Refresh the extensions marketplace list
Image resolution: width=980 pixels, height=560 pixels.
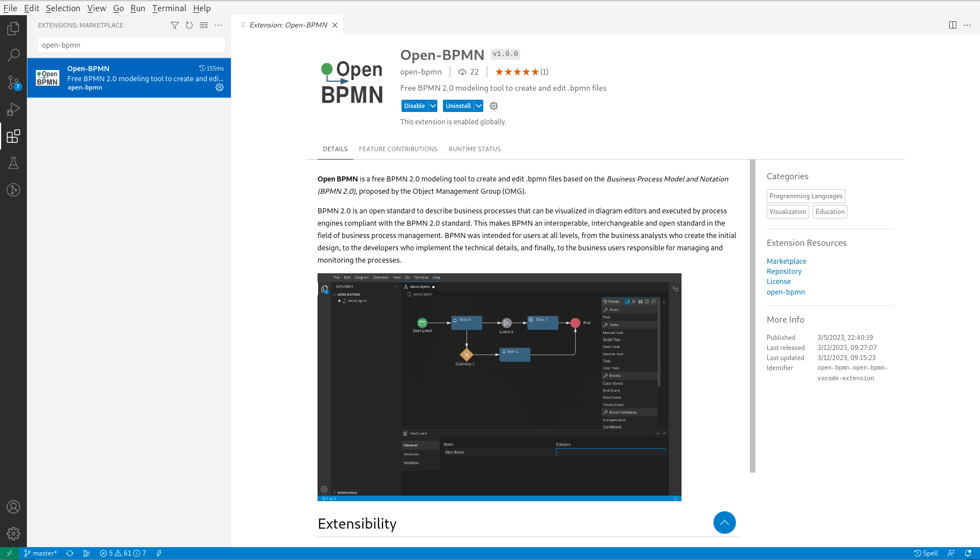tap(189, 25)
